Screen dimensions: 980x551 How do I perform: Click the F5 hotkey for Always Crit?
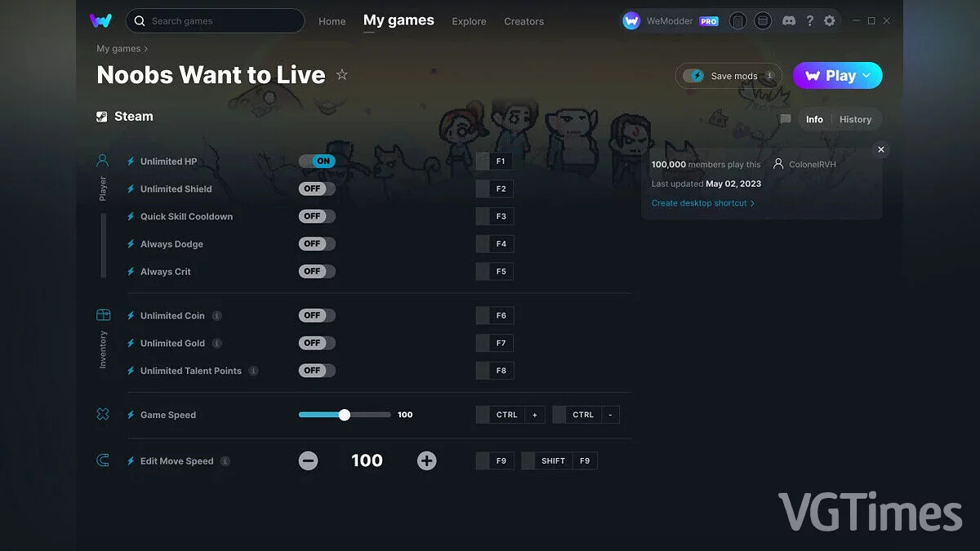tap(494, 272)
